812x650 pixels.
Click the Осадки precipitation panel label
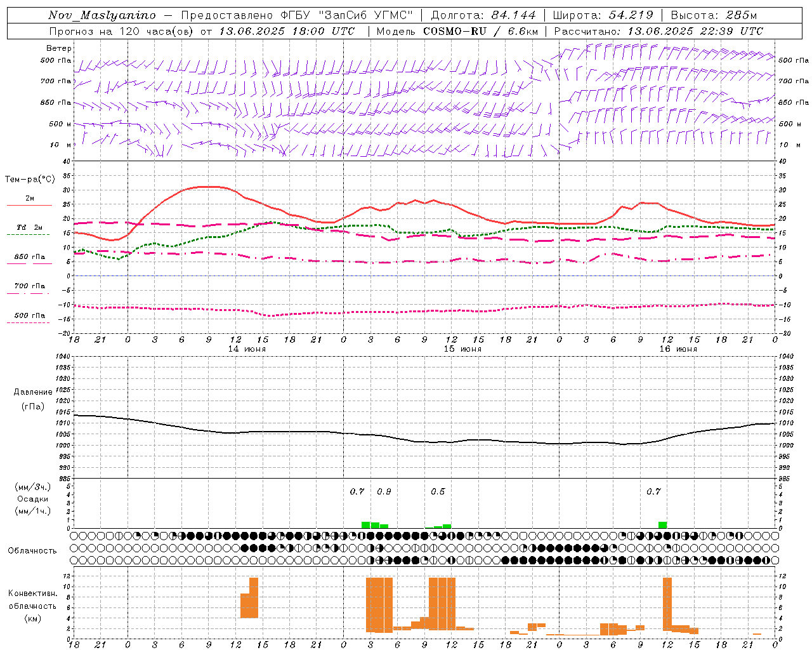click(33, 499)
